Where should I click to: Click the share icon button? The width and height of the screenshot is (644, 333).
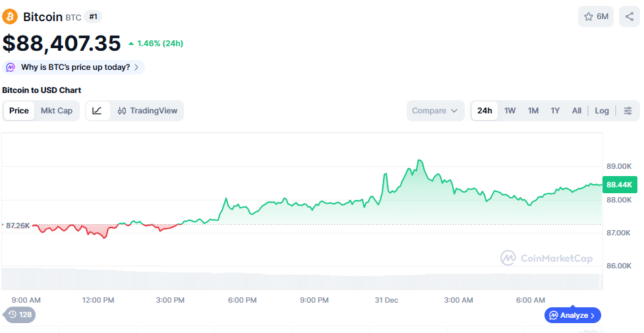(x=629, y=16)
